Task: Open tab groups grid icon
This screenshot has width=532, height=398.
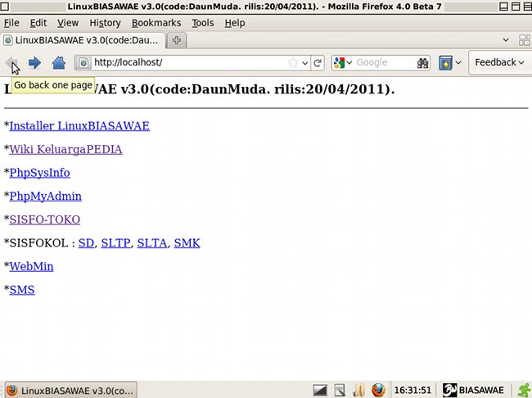Action: [x=525, y=40]
